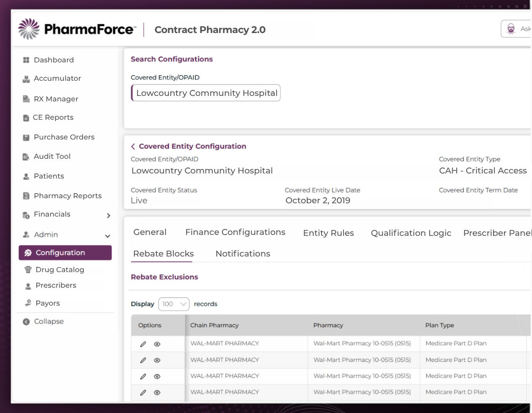Collapse the sidebar navigation
This screenshot has height=413, width=532.
(49, 321)
